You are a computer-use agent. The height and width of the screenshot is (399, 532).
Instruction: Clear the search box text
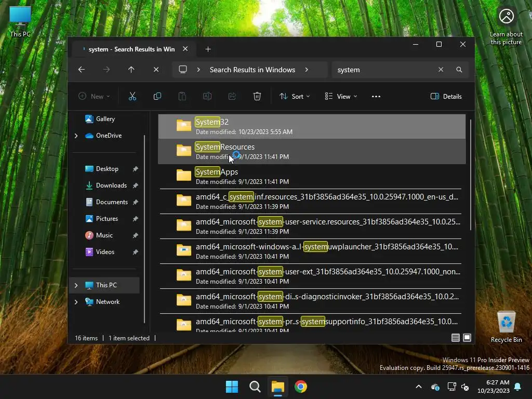click(x=441, y=70)
